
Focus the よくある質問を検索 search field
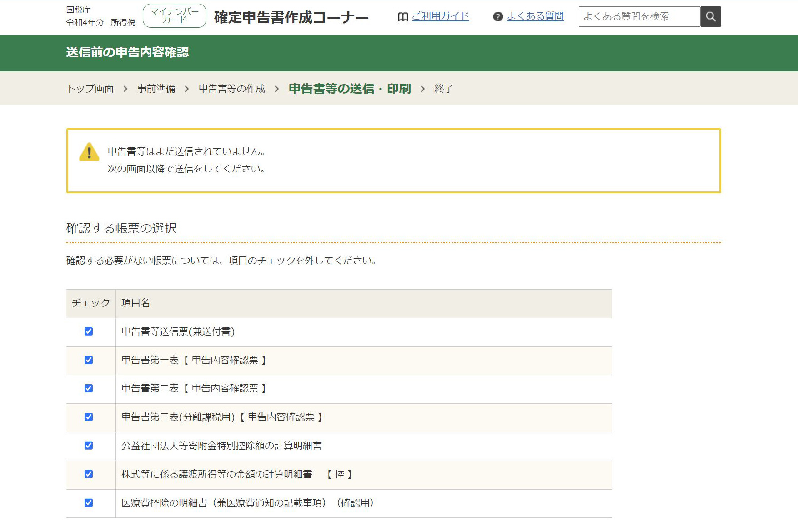coord(639,17)
